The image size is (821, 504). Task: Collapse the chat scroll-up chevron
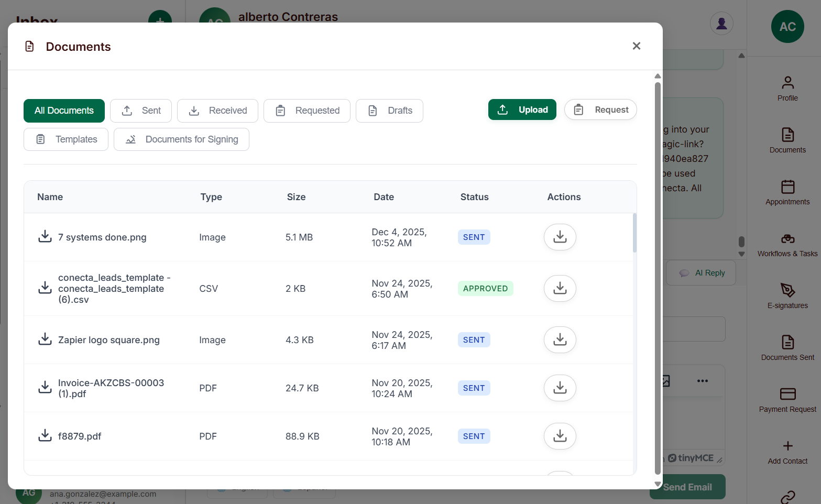[x=742, y=56]
